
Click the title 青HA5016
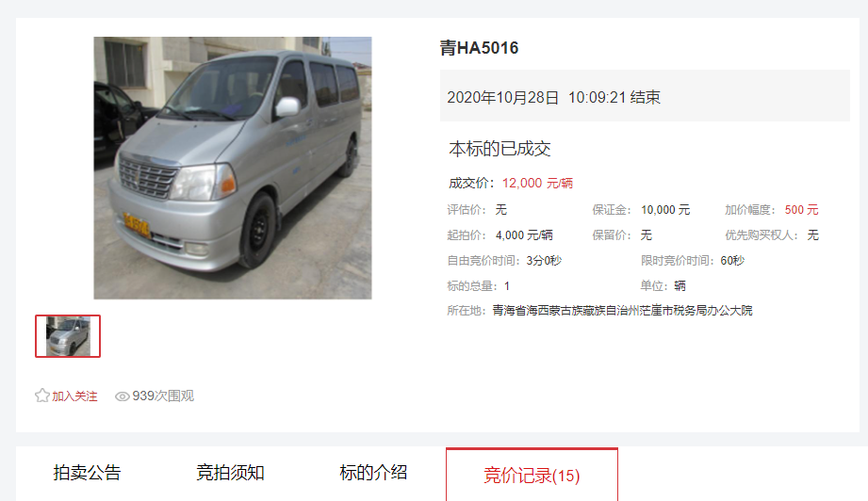click(480, 48)
